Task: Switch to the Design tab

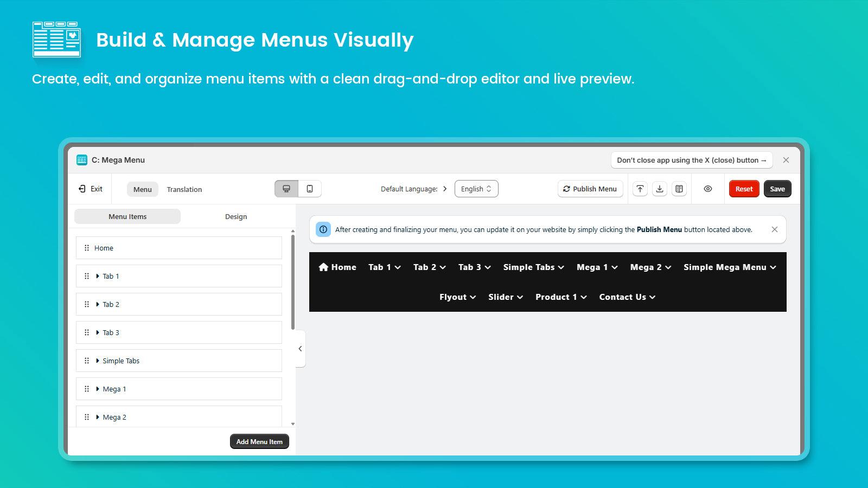Action: click(236, 216)
